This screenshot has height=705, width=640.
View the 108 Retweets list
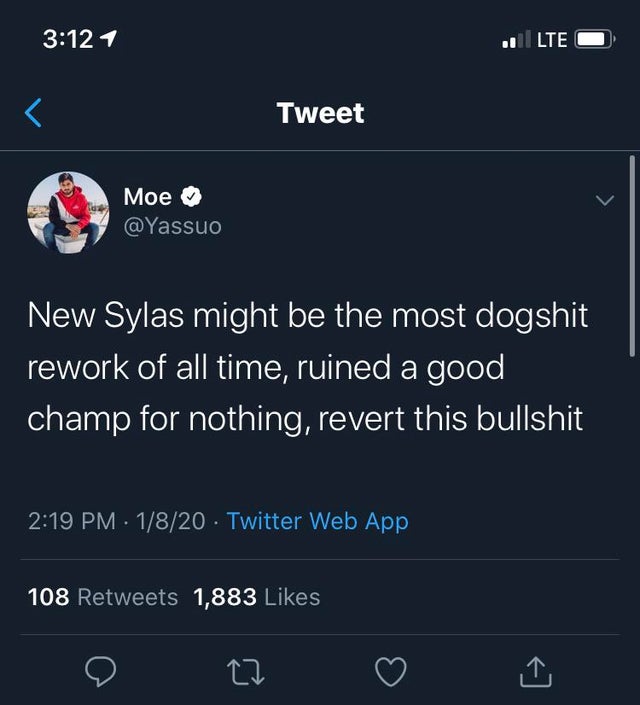(103, 597)
